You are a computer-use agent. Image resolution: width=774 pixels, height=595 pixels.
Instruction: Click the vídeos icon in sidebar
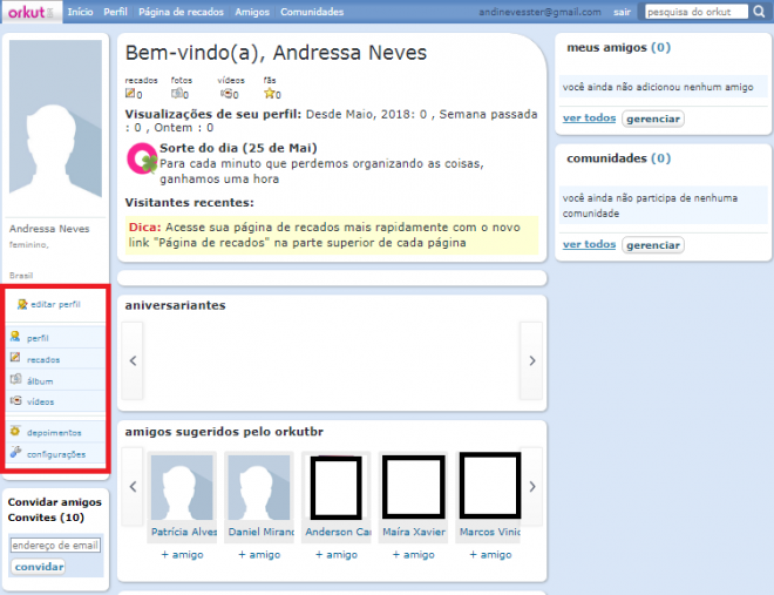coord(15,401)
